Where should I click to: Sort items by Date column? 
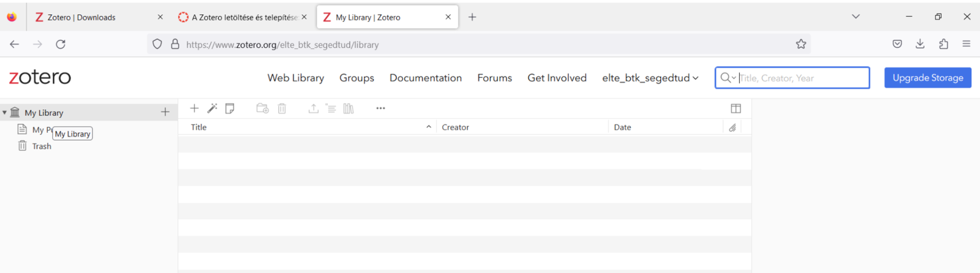click(x=666, y=127)
